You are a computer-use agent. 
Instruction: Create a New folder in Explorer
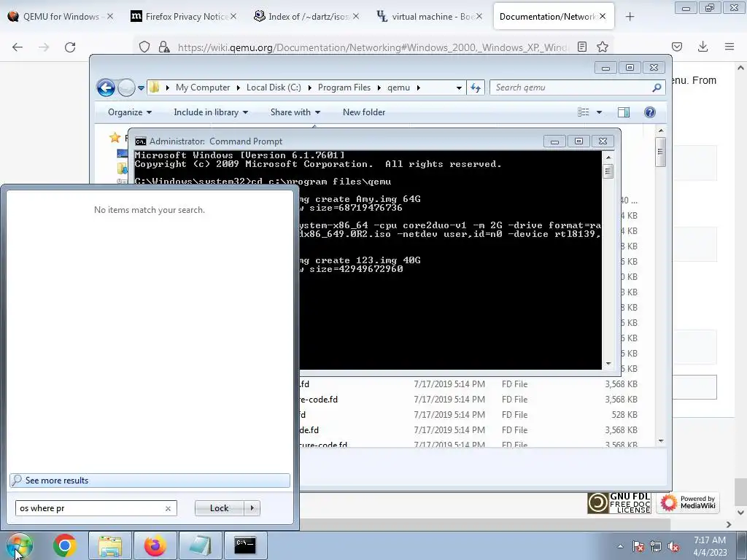(364, 112)
